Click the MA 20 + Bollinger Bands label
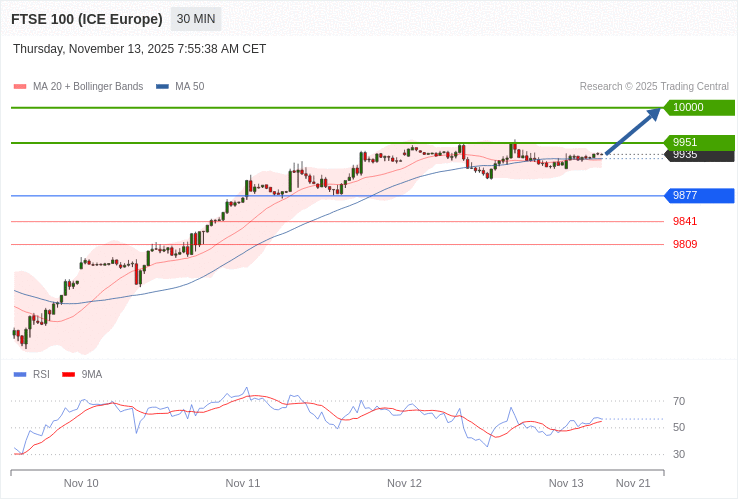 click(88, 87)
